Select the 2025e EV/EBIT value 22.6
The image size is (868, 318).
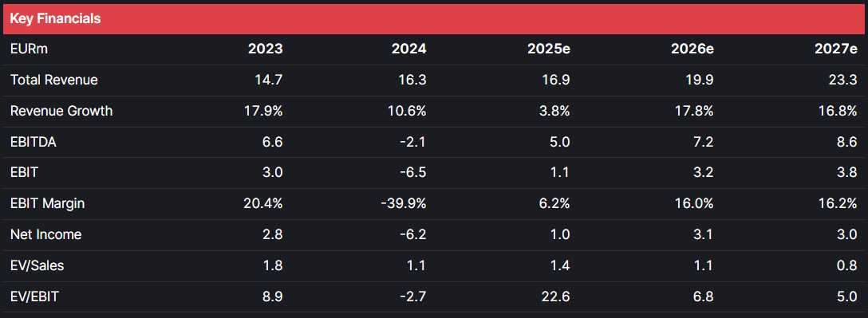[x=556, y=297]
